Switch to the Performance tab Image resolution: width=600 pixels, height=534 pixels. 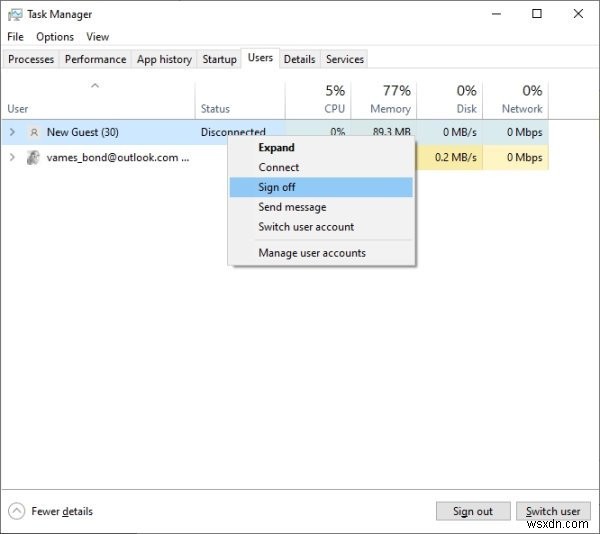95,59
